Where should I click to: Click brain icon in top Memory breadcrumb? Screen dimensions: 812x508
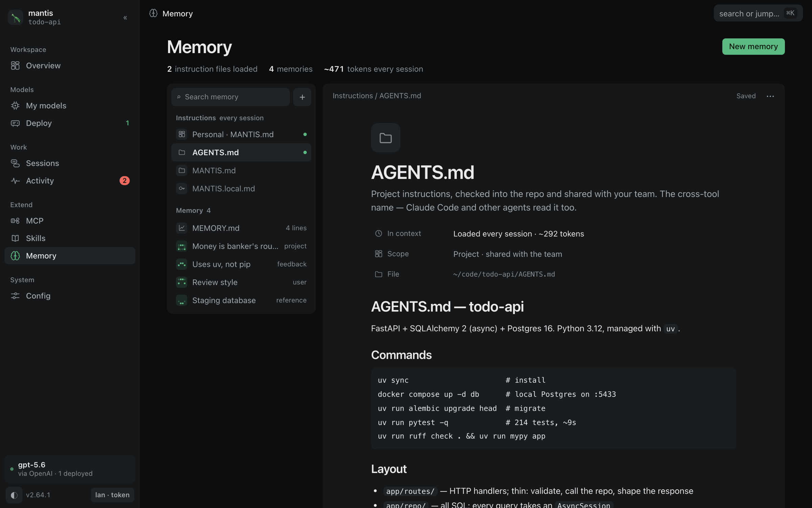click(x=154, y=13)
